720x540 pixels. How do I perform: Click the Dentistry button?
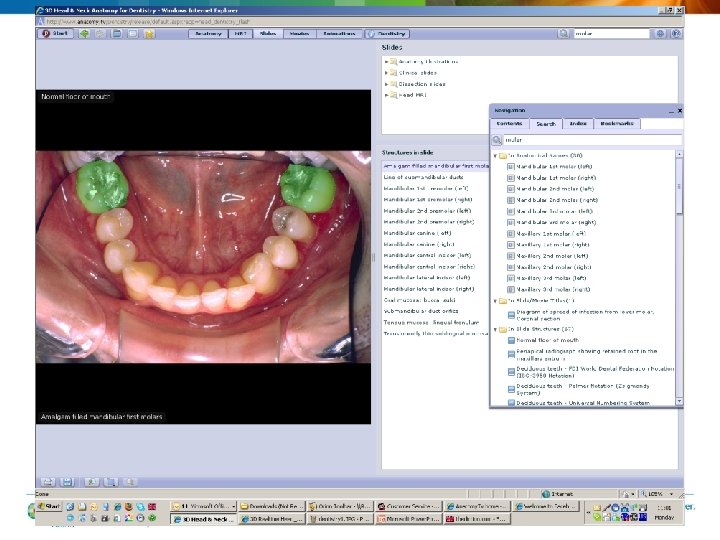point(387,34)
